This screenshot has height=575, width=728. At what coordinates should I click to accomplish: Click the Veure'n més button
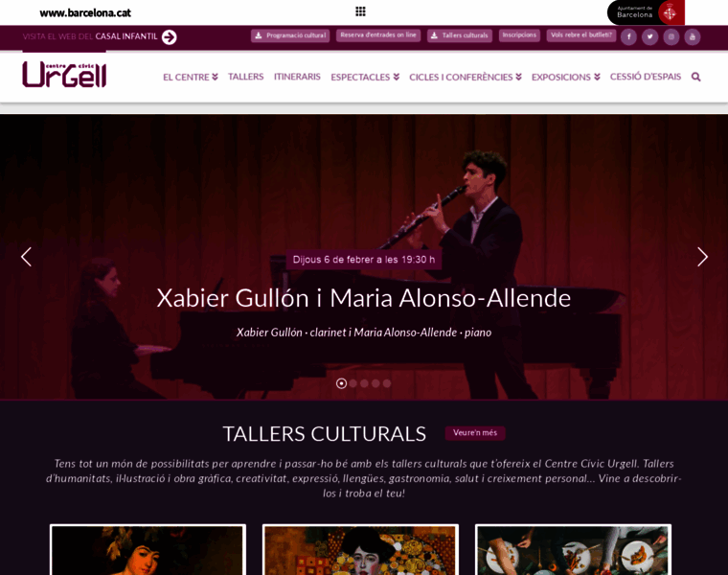pyautogui.click(x=475, y=433)
